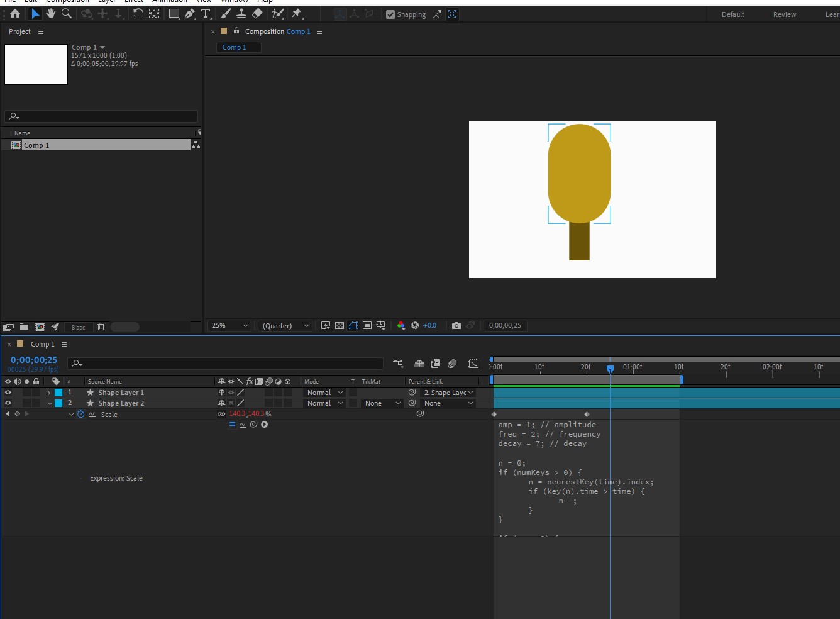
Task: Select the Brush tool
Action: tap(224, 13)
